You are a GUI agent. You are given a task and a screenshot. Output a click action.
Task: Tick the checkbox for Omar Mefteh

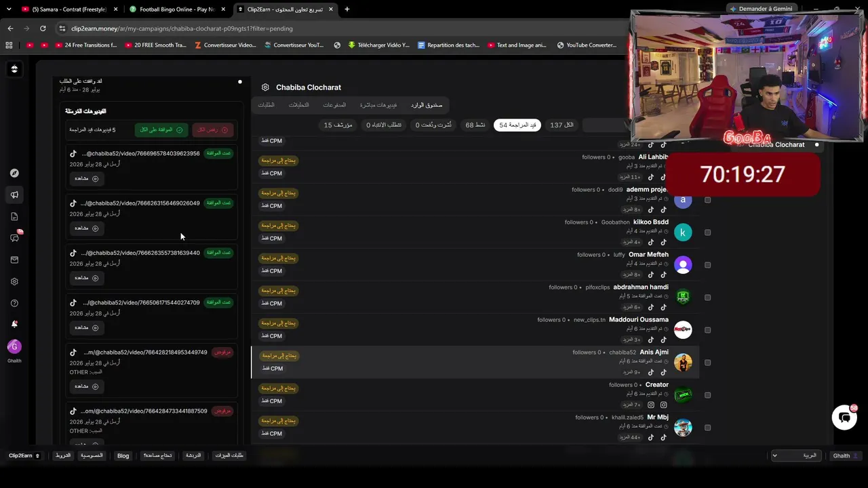[x=707, y=265]
